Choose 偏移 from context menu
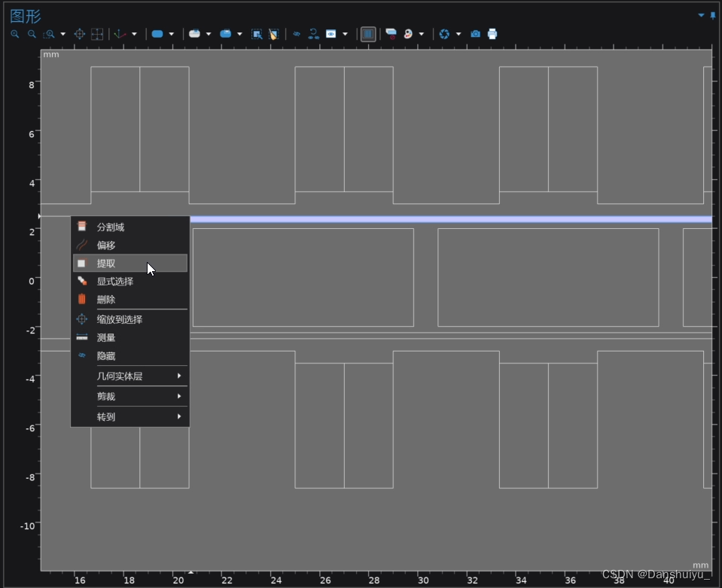722x588 pixels. 130,245
